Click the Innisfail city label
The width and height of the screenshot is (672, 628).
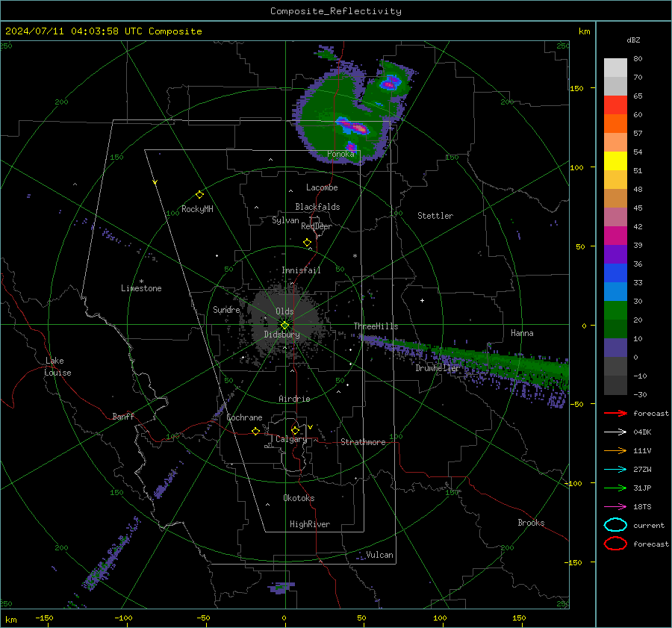[301, 270]
